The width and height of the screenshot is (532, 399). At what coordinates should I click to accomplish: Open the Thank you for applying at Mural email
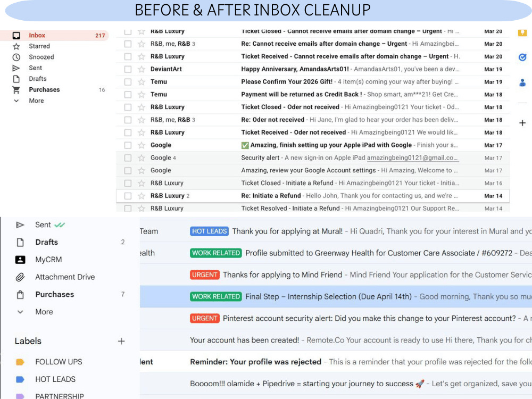tap(336, 231)
